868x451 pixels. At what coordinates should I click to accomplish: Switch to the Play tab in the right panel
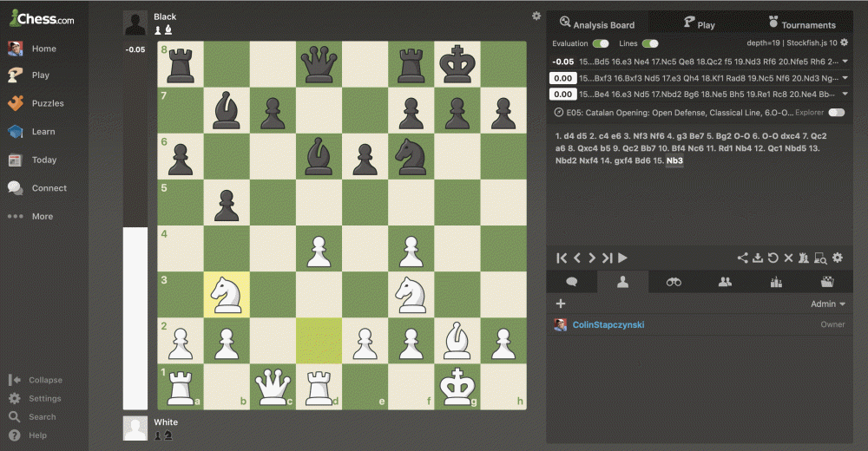tap(699, 23)
